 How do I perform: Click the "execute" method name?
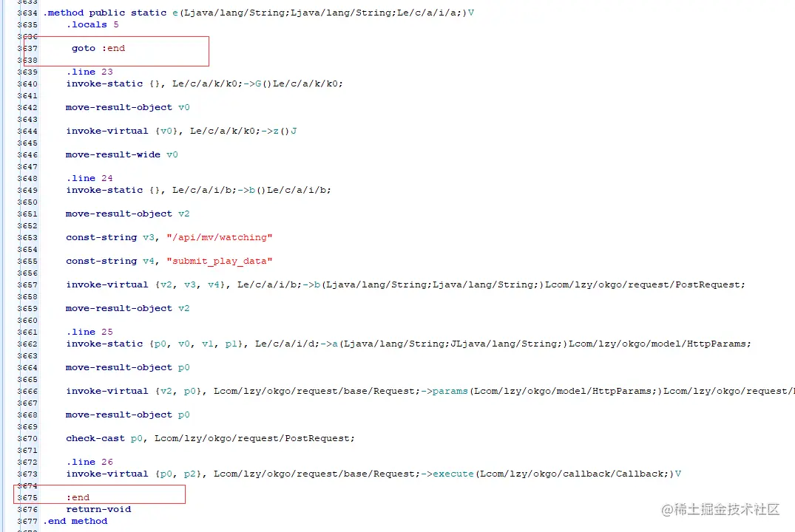click(x=453, y=474)
